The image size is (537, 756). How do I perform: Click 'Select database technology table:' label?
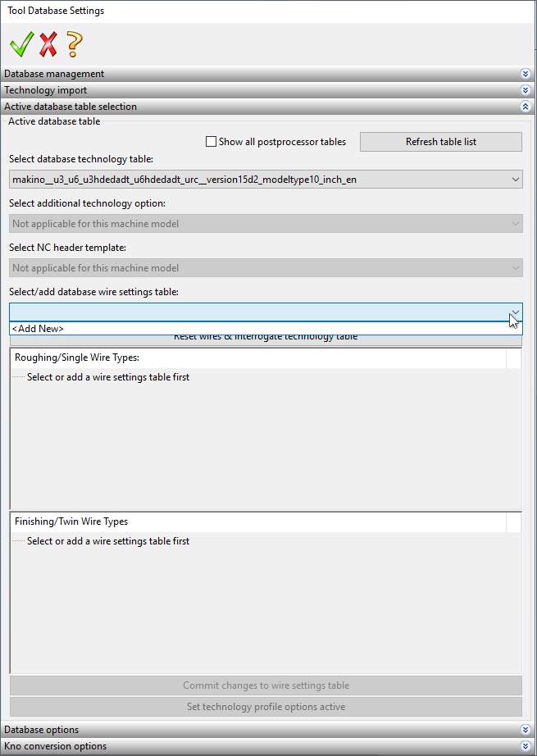81,159
